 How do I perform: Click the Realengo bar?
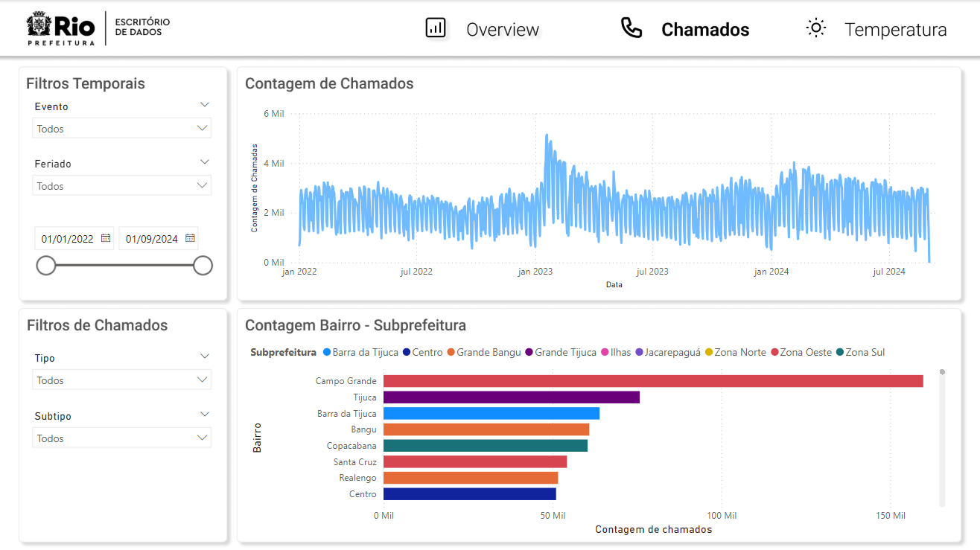point(471,478)
